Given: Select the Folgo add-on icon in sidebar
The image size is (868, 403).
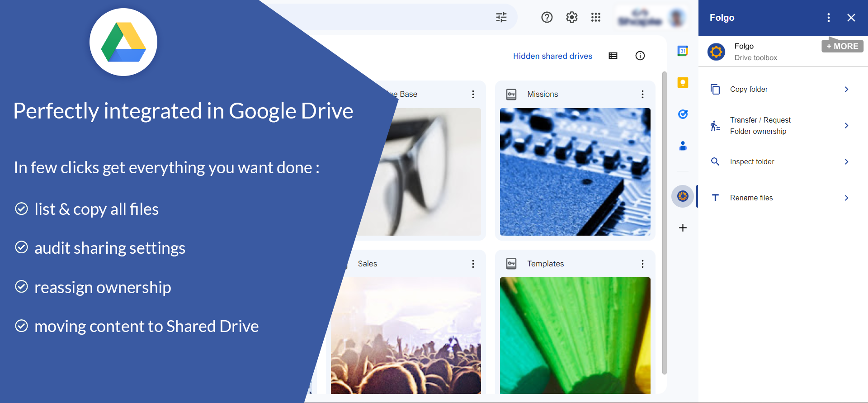Looking at the screenshot, I should [683, 196].
